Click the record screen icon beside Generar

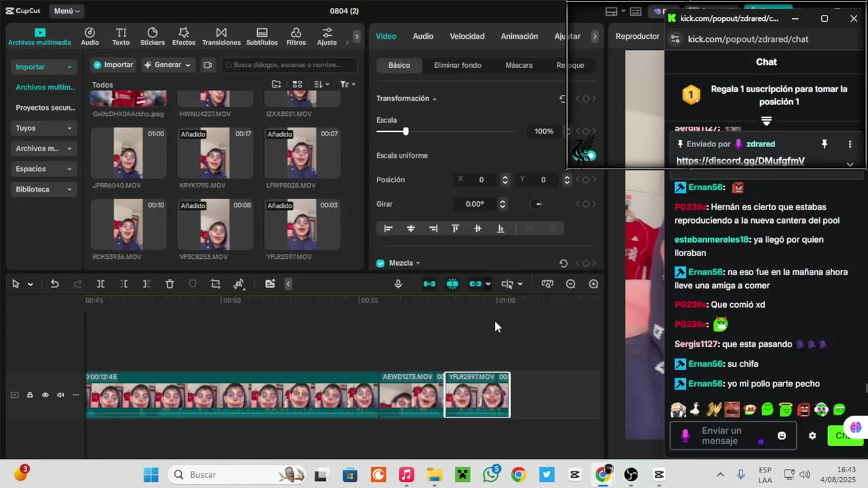click(208, 65)
